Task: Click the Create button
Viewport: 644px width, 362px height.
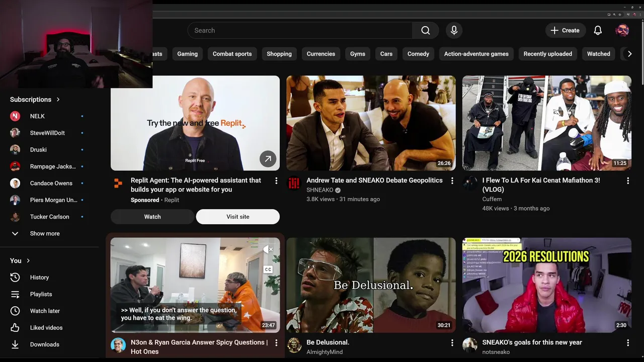Action: click(x=566, y=31)
